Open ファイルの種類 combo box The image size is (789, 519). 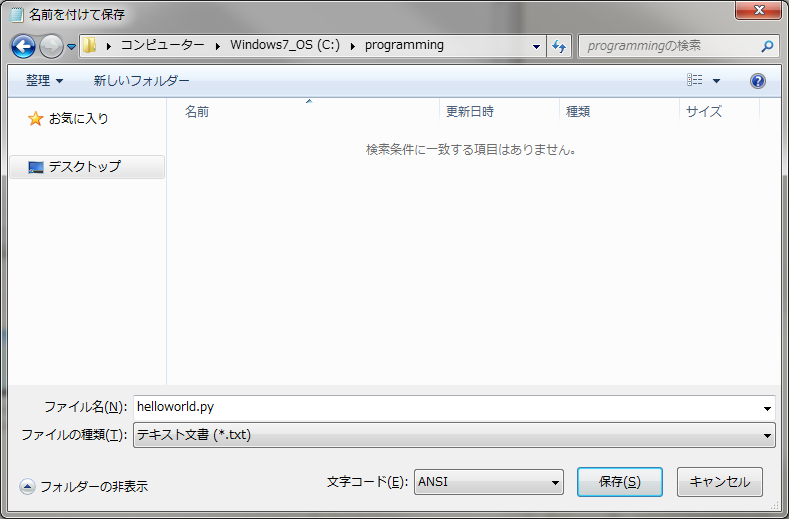pyautogui.click(x=454, y=435)
